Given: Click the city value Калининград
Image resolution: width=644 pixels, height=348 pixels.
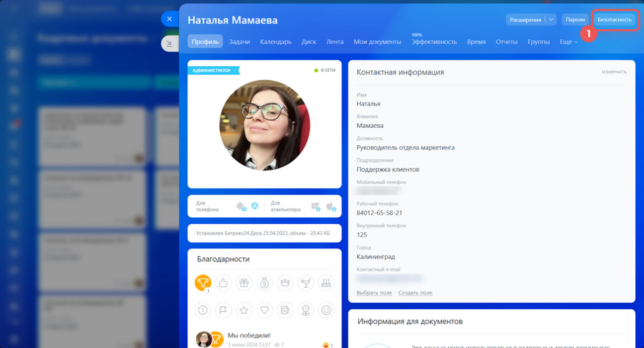Looking at the screenshot, I should (x=376, y=257).
